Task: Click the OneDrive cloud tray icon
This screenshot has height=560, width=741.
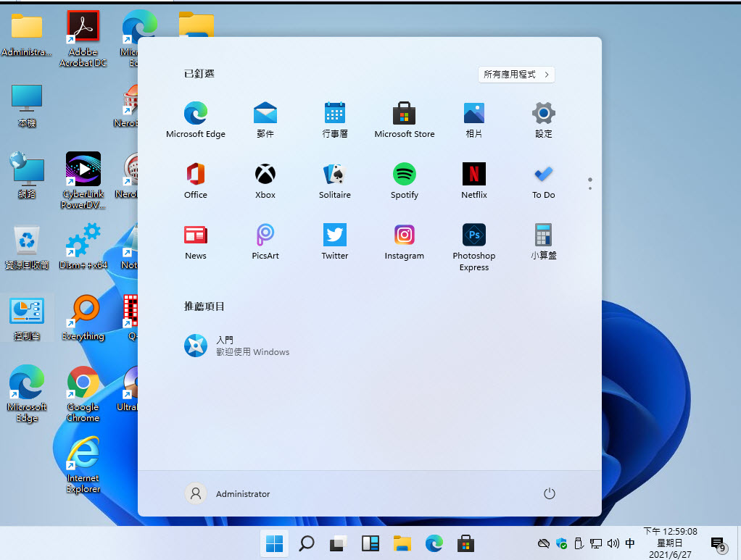Action: [544, 543]
